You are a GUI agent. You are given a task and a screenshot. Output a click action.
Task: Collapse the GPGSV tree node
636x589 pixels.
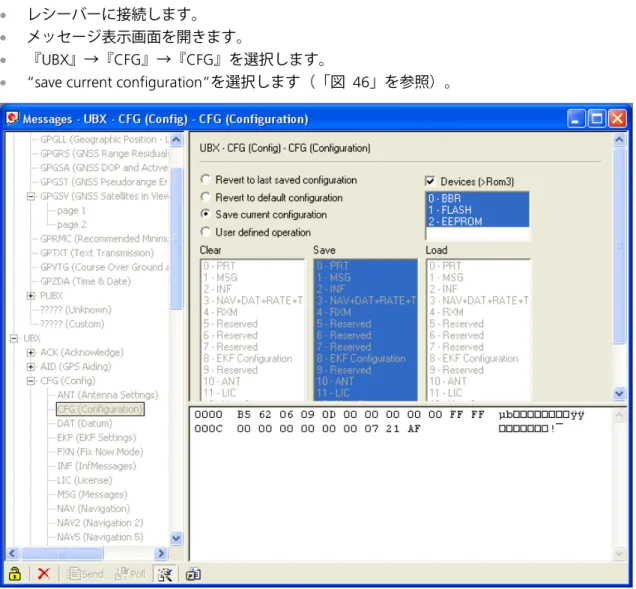[30, 196]
